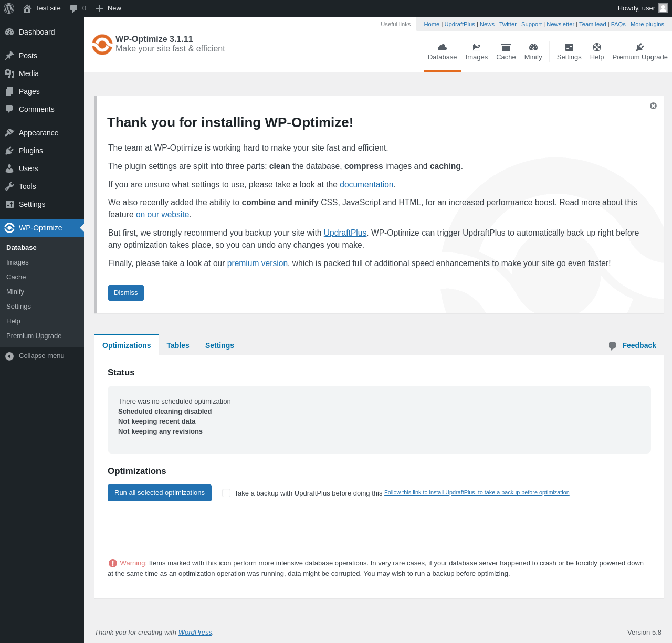Open the premium version link
Viewport: 672px width, 643px height.
coord(257,263)
